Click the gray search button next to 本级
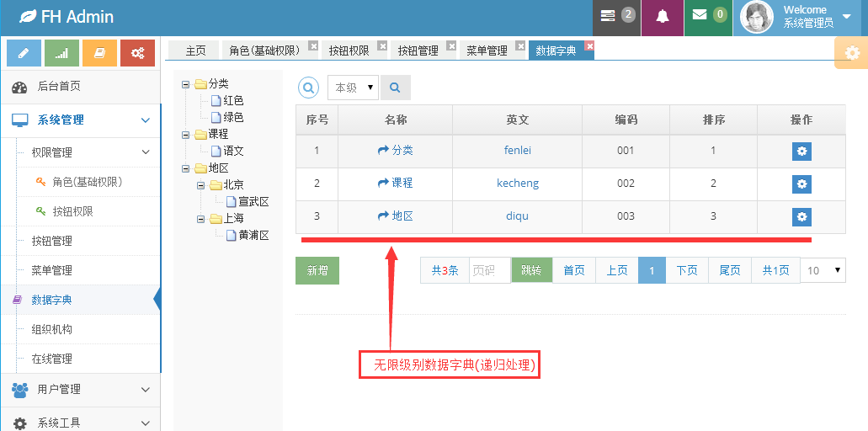868x431 pixels. [395, 88]
